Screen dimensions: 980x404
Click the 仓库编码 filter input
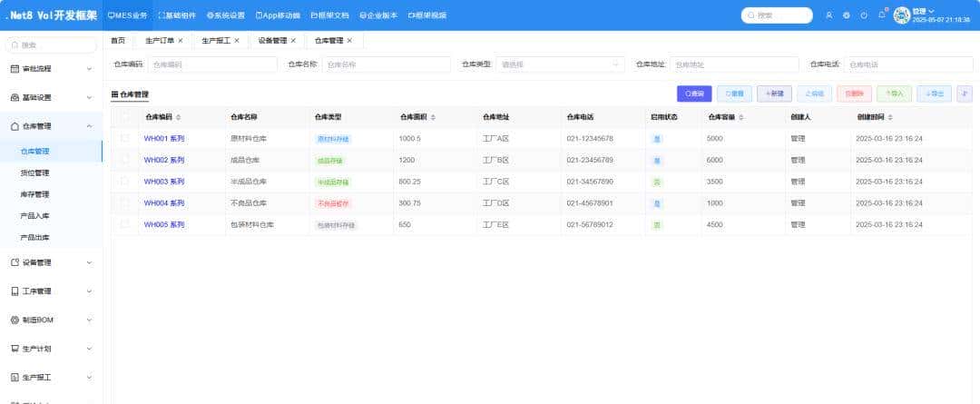tap(212, 64)
